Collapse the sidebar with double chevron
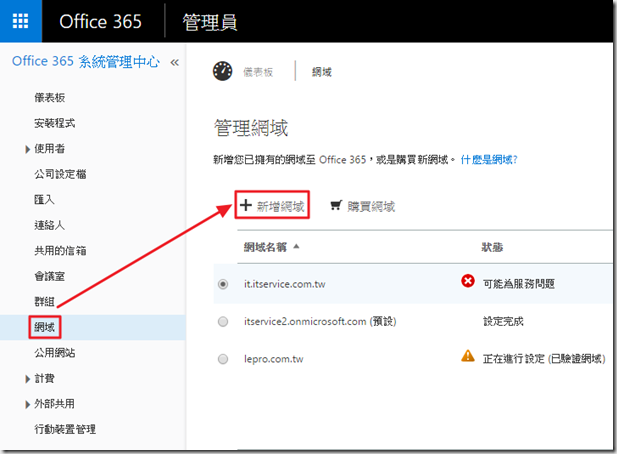The image size is (617, 454). pyautogui.click(x=175, y=62)
